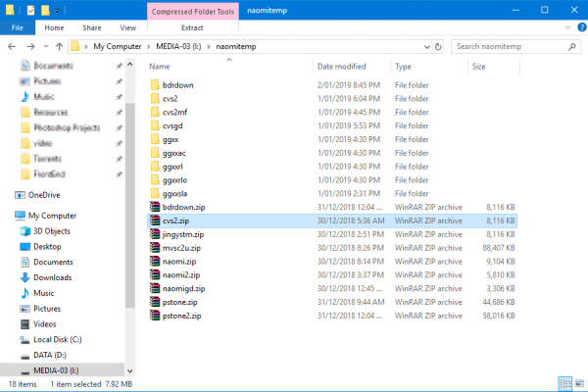The width and height of the screenshot is (588, 392).
Task: Click the mvsc2u.zip archive icon
Action: [x=155, y=248]
